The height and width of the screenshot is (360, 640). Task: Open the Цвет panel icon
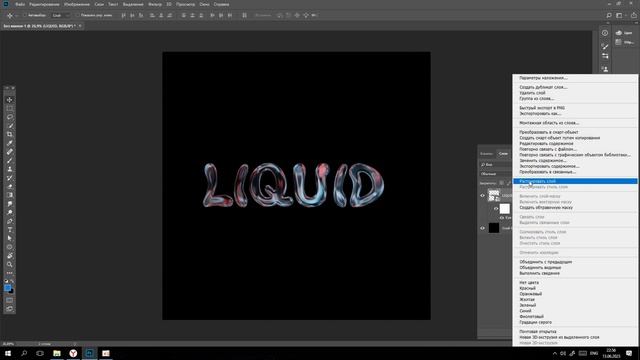pos(619,33)
